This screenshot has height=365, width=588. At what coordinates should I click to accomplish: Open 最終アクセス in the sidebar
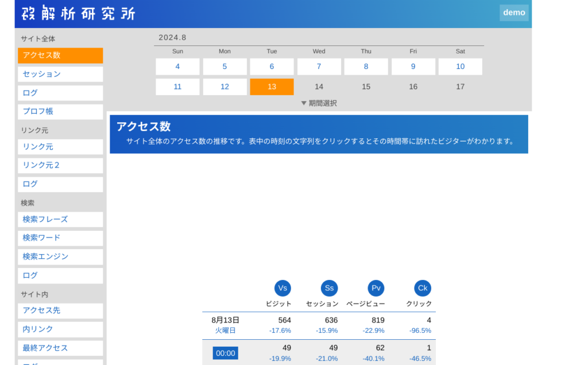coord(60,348)
